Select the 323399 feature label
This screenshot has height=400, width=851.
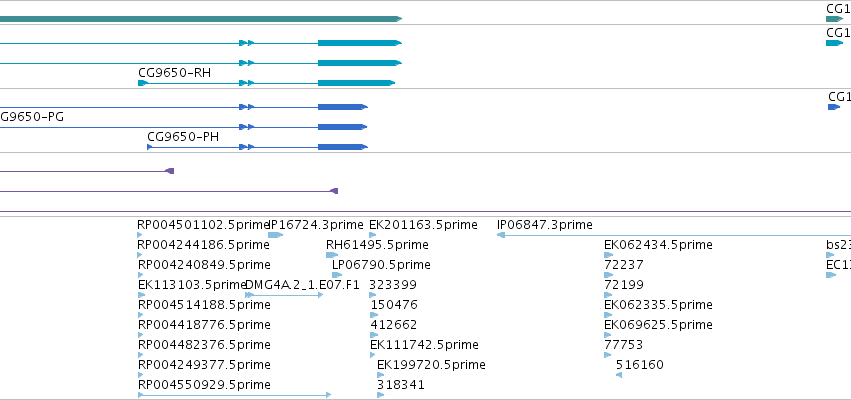point(393,285)
